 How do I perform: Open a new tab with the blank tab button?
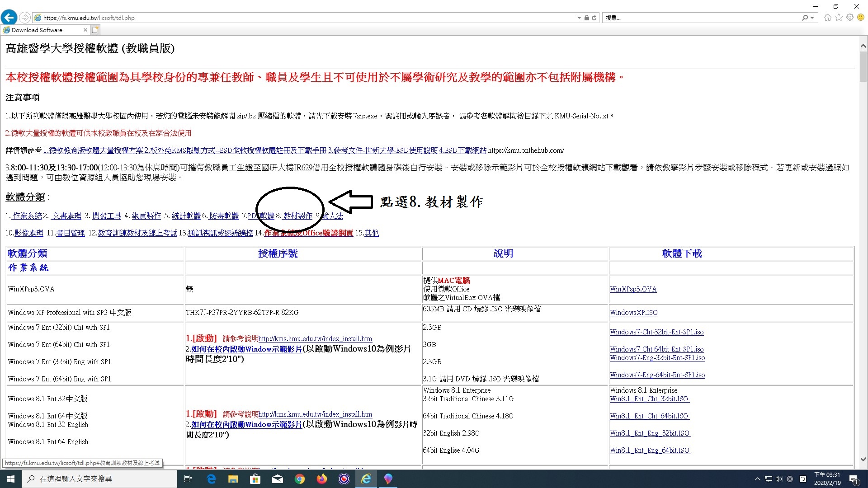tap(95, 30)
